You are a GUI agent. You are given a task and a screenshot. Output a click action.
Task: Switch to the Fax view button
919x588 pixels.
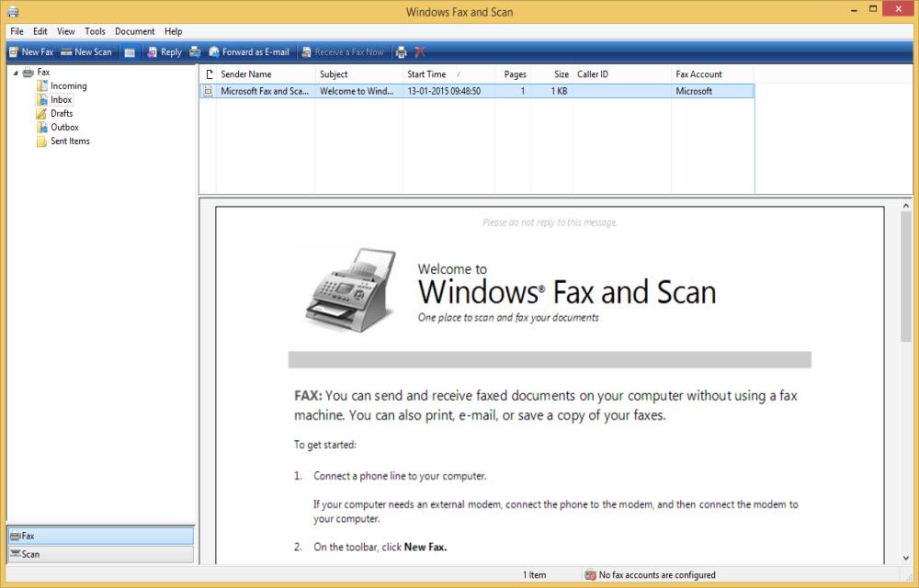(x=100, y=536)
